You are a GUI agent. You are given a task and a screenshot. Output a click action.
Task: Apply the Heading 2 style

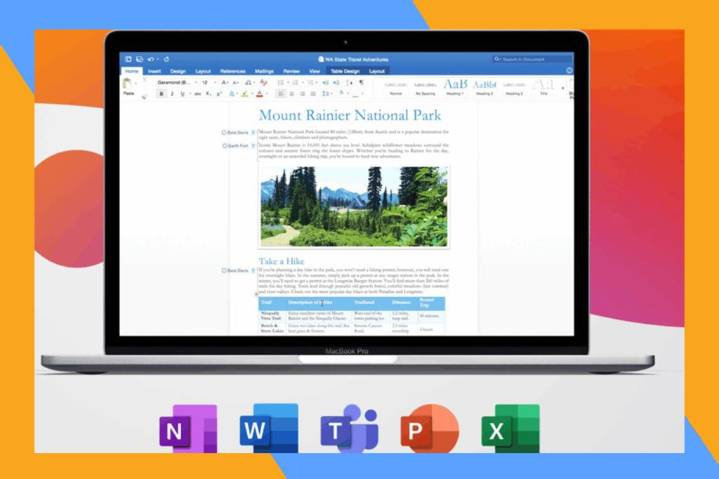[484, 87]
